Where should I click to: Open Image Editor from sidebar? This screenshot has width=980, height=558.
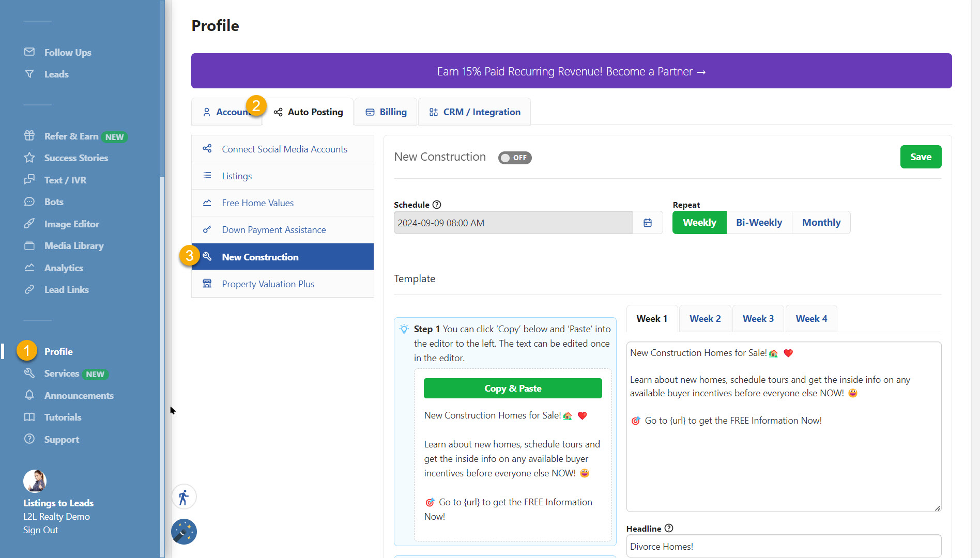(71, 224)
